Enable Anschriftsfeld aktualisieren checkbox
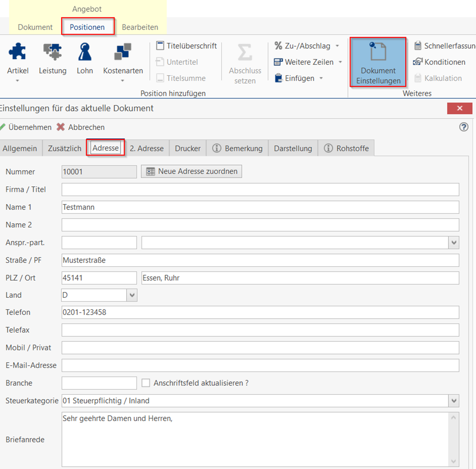 click(146, 383)
